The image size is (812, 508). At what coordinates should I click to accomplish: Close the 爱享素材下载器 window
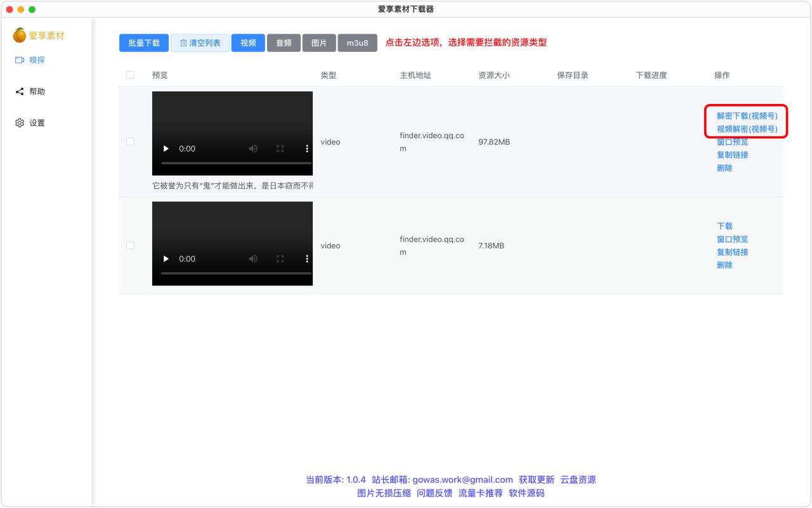tap(9, 9)
